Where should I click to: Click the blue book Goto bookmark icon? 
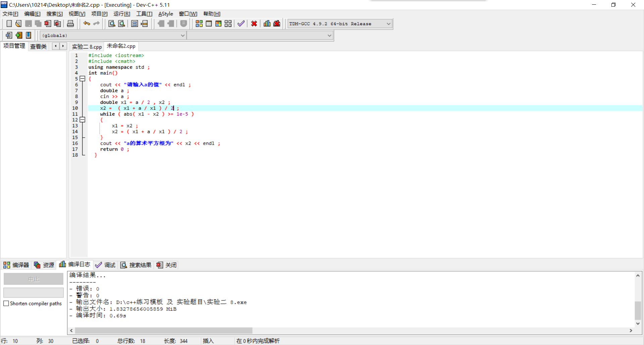click(29, 35)
